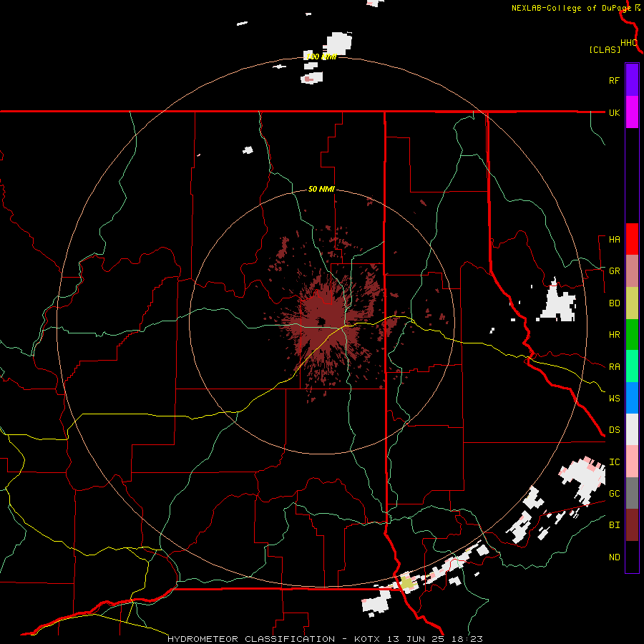The image size is (644, 644).
Task: Click the DS white legend swatch
Action: pyautogui.click(x=632, y=429)
